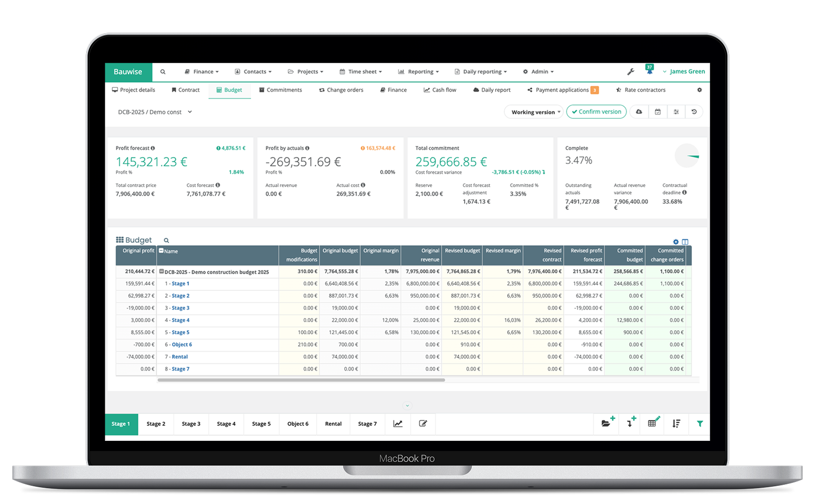Open version history with the restore icon
This screenshot has height=504, width=815.
(694, 112)
